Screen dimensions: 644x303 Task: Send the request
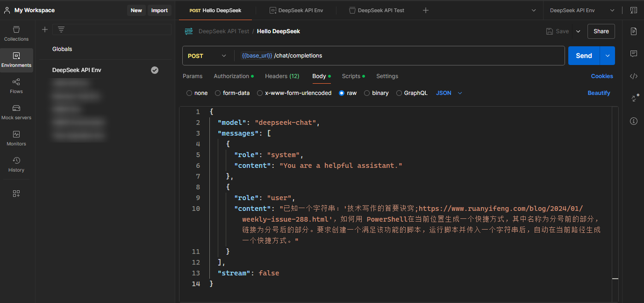(584, 56)
